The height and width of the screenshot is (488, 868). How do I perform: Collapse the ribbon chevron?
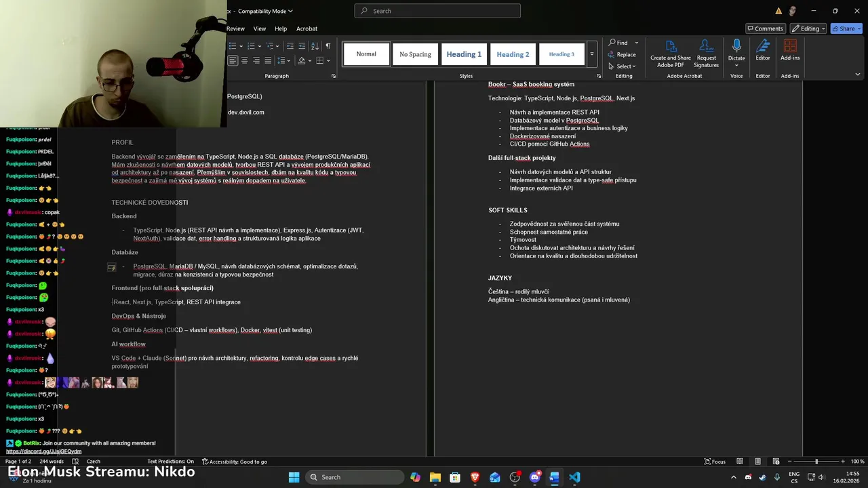pos(858,75)
